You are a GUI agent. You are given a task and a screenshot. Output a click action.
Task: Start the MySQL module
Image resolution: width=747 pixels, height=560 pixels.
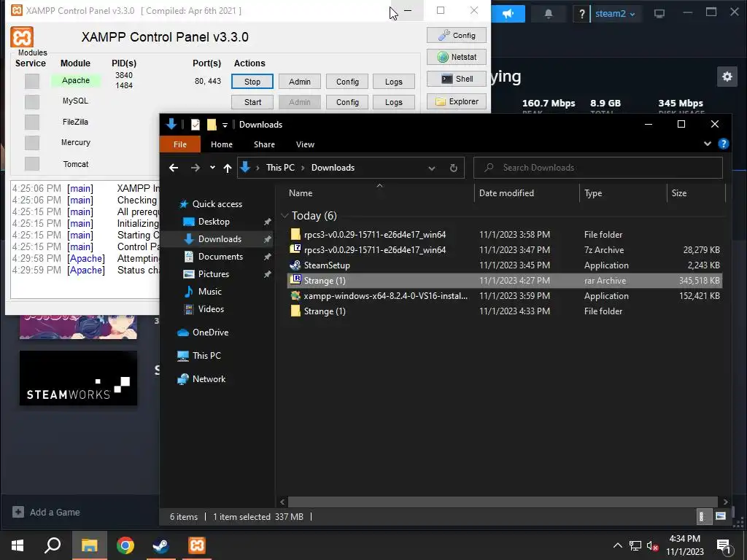252,102
